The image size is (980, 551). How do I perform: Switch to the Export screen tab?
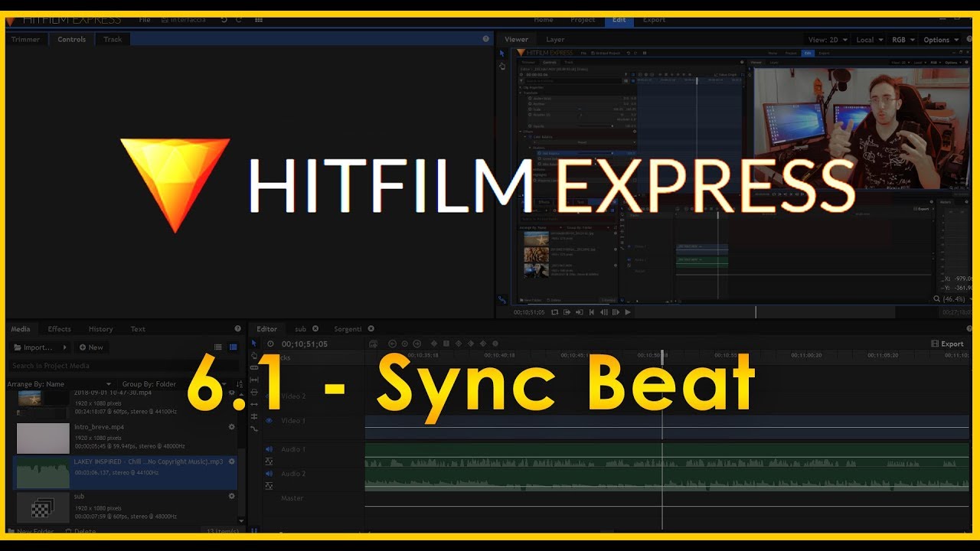[654, 20]
